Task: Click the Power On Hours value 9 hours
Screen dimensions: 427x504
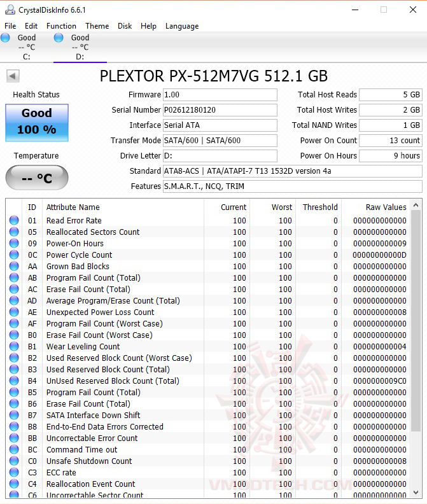Action: [391, 156]
